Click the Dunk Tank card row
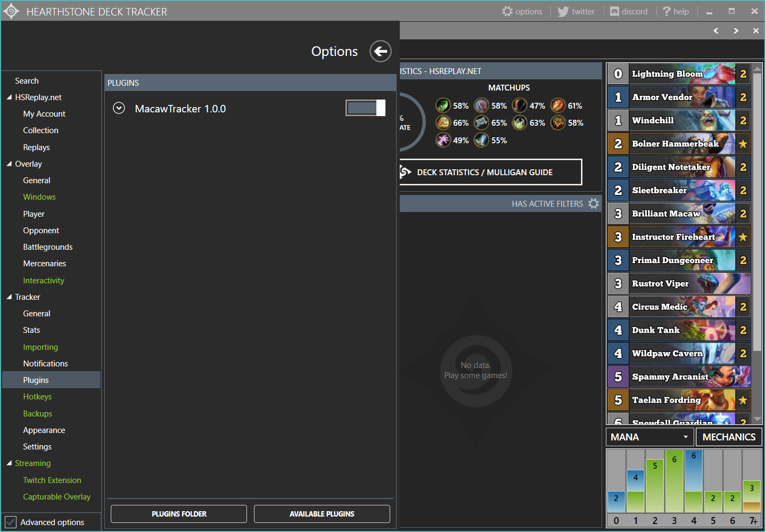The image size is (765, 532). (x=679, y=330)
